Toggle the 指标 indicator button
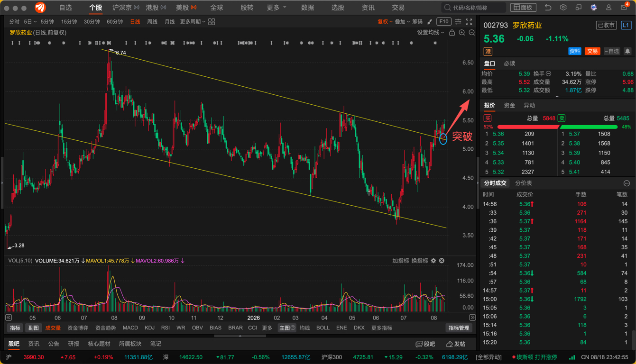This screenshot has height=364, width=636. [x=15, y=328]
